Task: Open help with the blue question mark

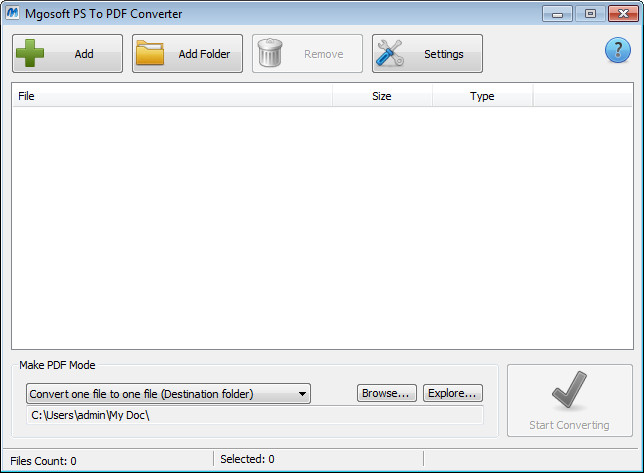Action: (x=617, y=50)
